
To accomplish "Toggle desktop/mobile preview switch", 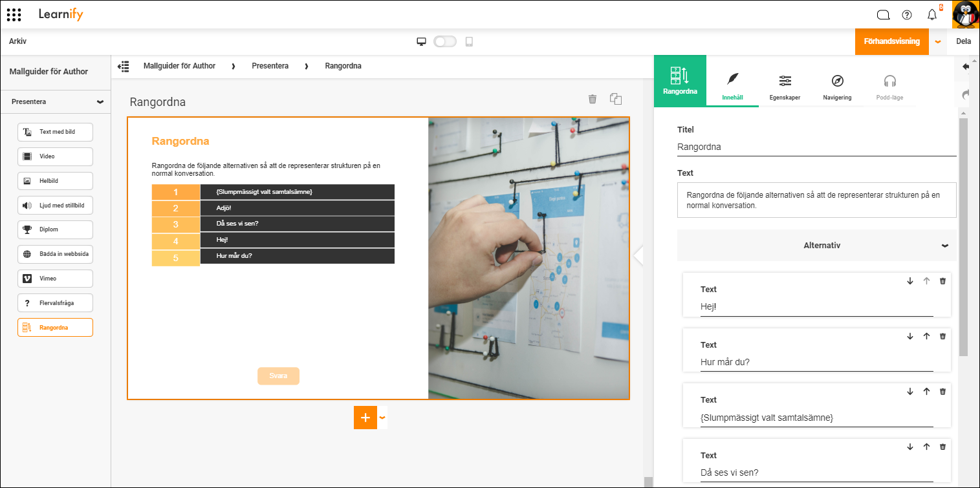I will point(444,41).
